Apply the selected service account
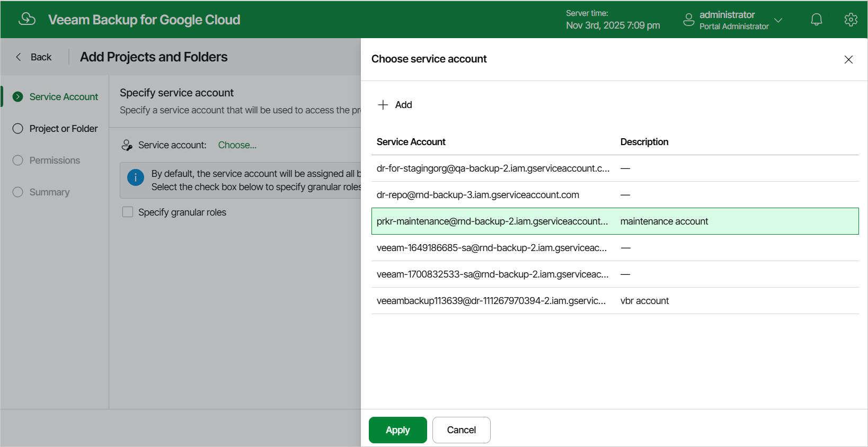Viewport: 868px width, 447px height. [398, 430]
